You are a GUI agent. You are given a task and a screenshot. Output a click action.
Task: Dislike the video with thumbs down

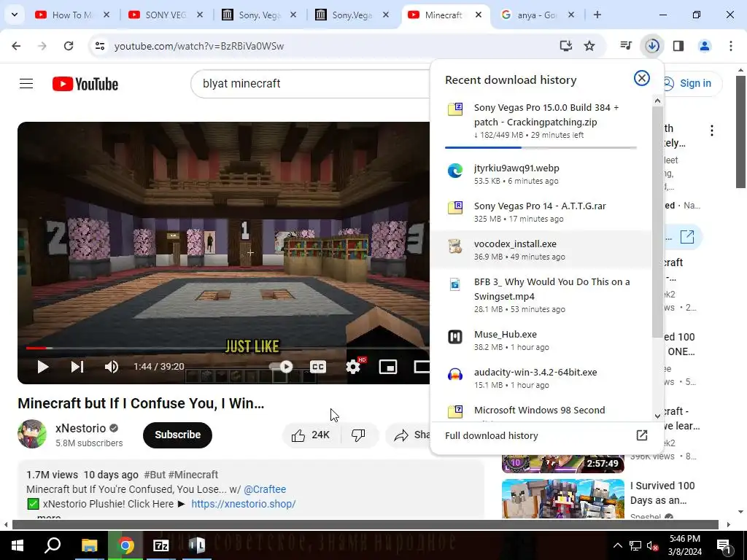tap(358, 435)
